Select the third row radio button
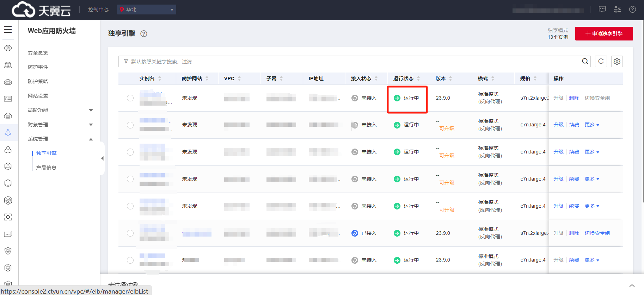This screenshot has height=295, width=644. click(x=130, y=152)
